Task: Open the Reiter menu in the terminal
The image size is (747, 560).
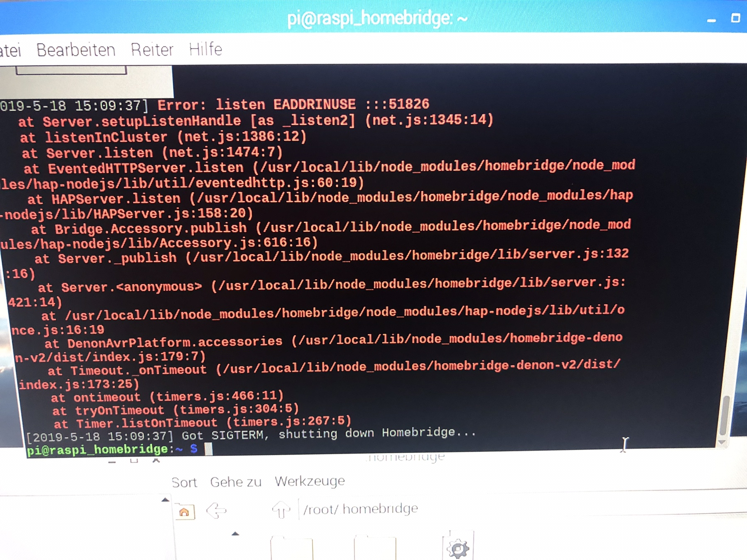Action: 152,50
